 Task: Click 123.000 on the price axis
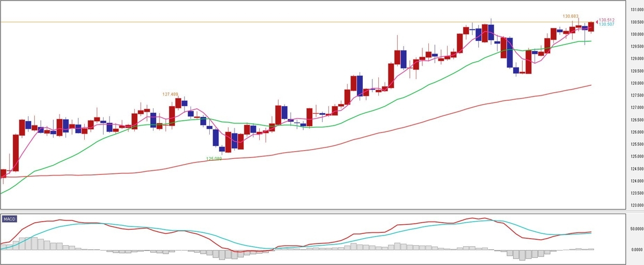[x=636, y=205]
